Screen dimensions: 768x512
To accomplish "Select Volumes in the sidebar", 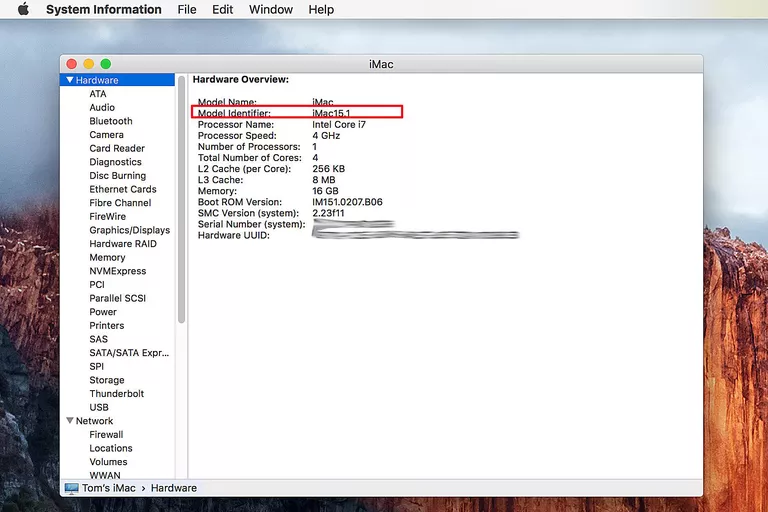I will (x=108, y=462).
